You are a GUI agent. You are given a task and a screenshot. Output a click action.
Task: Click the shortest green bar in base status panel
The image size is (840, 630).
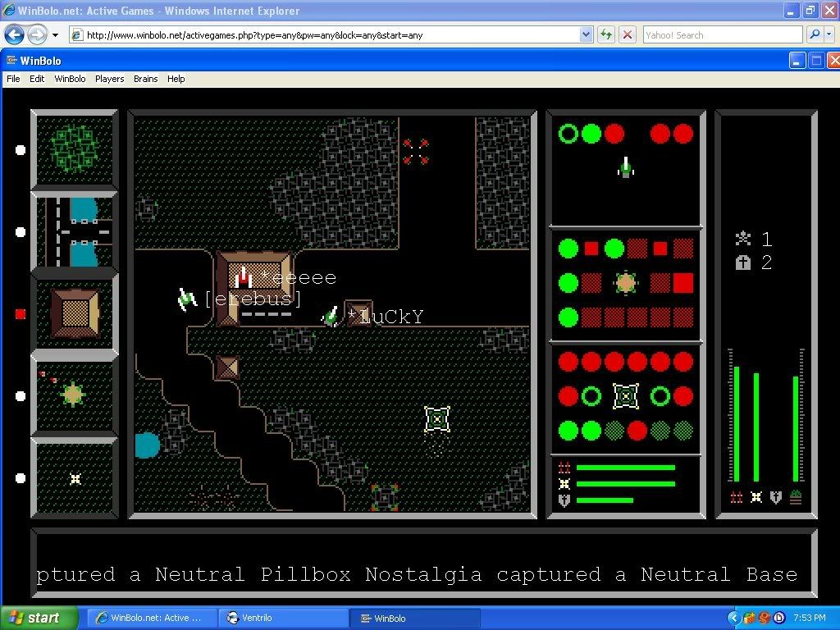pyautogui.click(x=605, y=500)
